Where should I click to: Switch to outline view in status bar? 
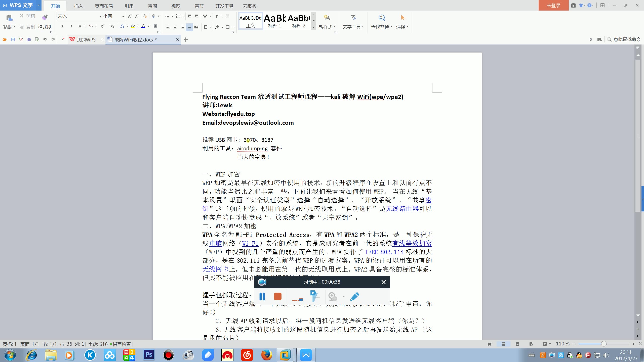point(517,344)
